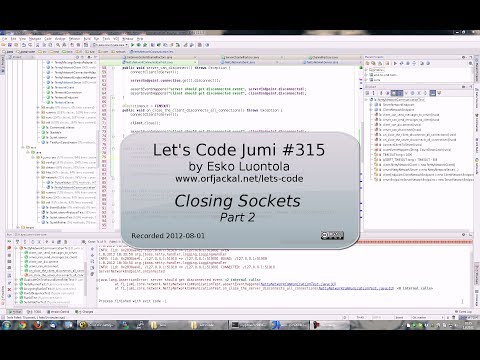Click the down arrow in console toolbar

92,255
